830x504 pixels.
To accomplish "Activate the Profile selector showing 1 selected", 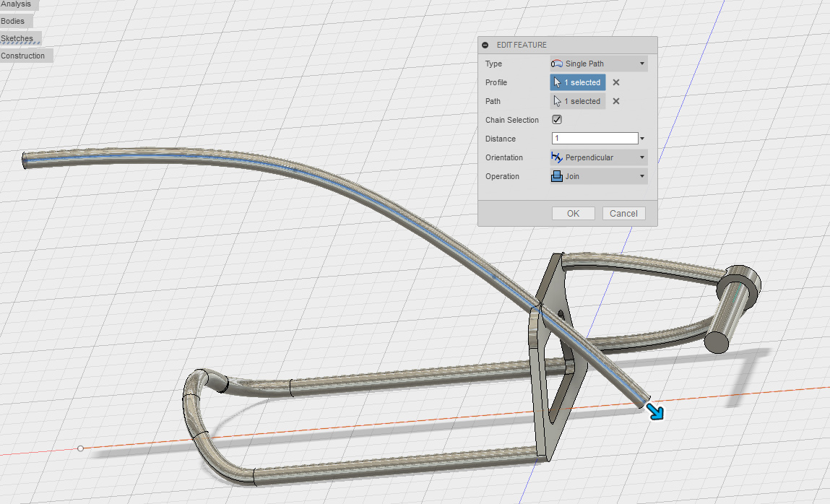I will (577, 82).
